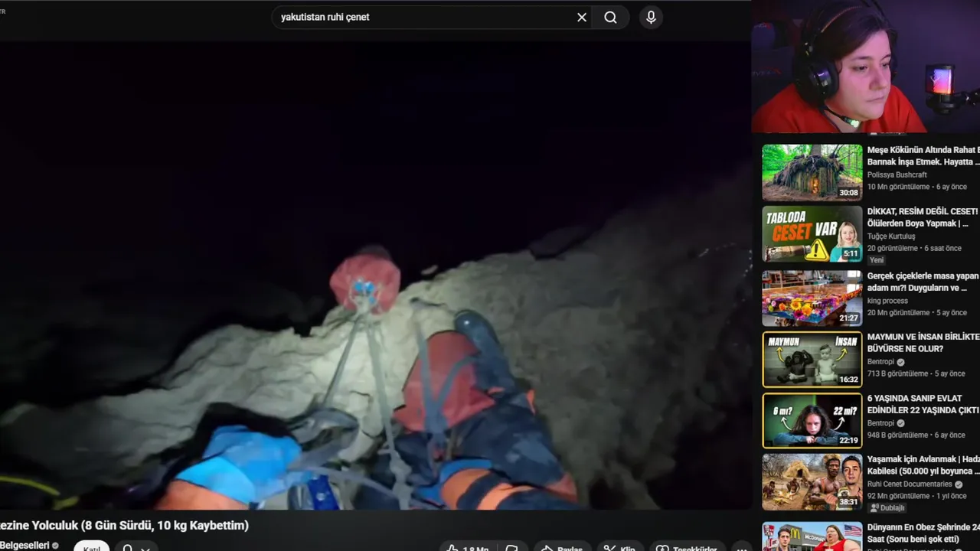Click '948 B görüntüleme • 6 ay önce'
980x551 pixels.
point(916,435)
